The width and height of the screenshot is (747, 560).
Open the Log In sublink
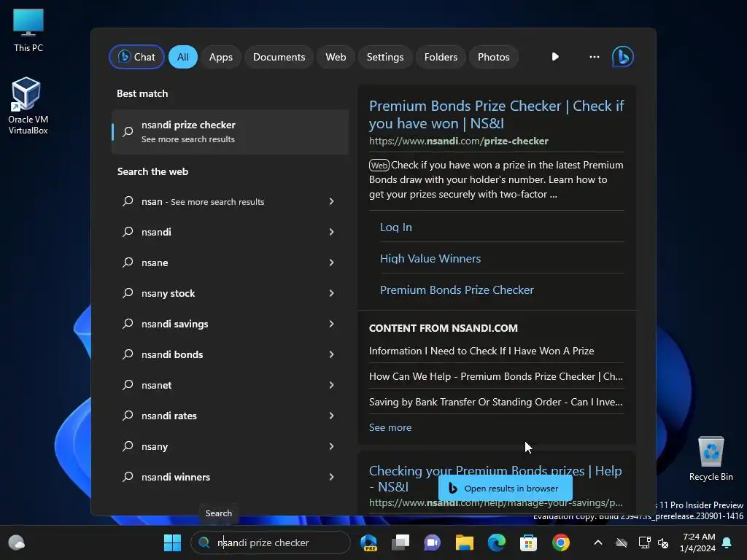coord(396,227)
